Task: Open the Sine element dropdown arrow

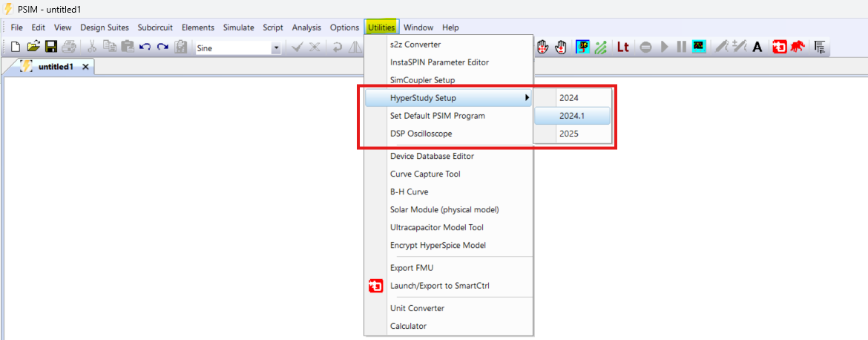Action: [276, 48]
